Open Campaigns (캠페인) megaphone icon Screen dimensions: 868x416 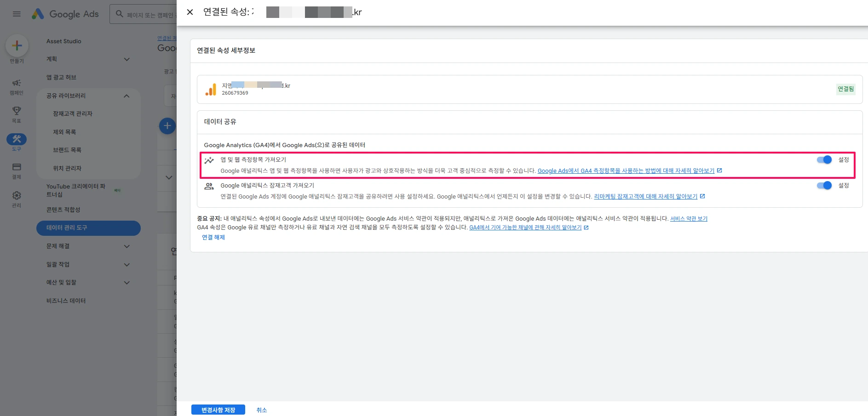[x=17, y=83]
